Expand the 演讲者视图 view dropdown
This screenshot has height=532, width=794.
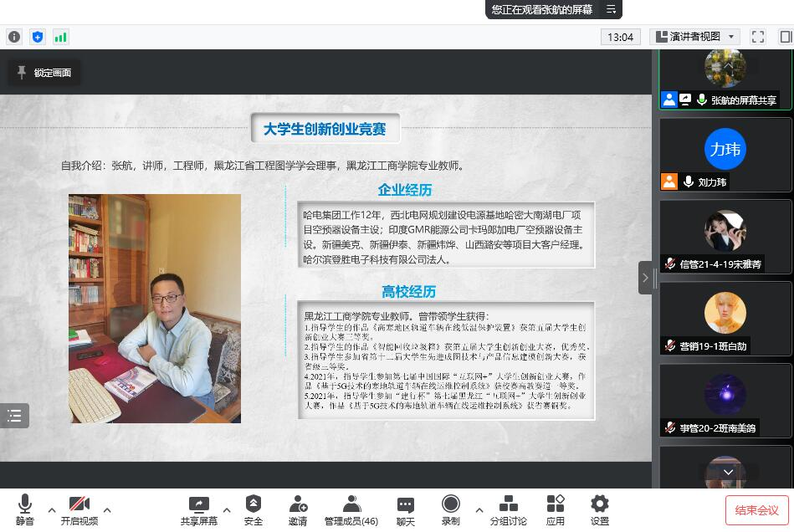694,37
